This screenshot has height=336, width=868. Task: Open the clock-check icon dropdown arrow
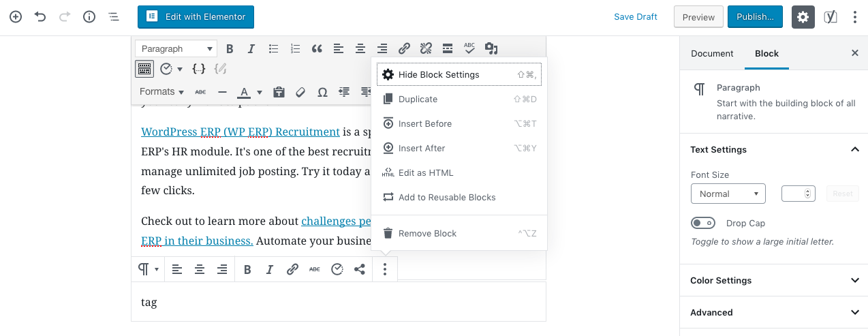[x=180, y=69]
